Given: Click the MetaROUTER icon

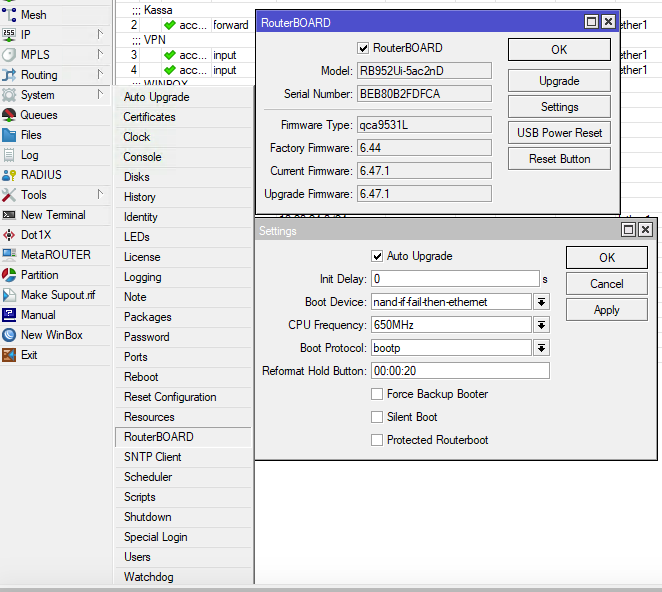Looking at the screenshot, I should [x=9, y=255].
